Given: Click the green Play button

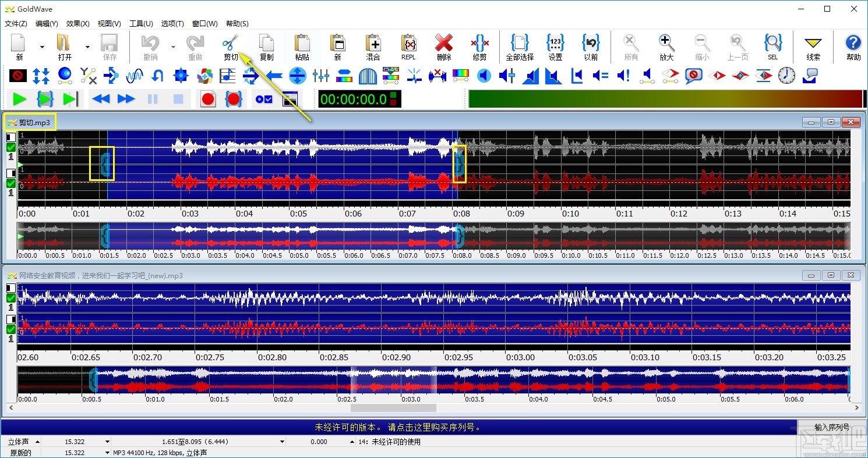Looking at the screenshot, I should click(20, 99).
